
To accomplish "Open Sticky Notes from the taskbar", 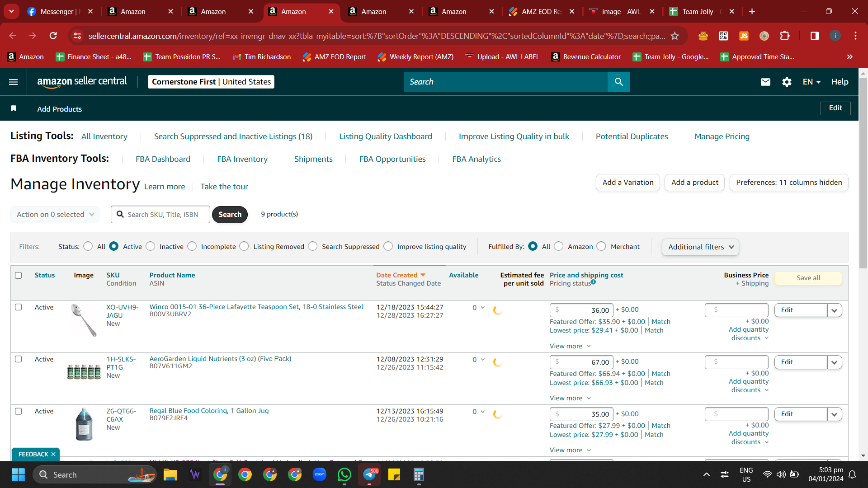I will (x=394, y=474).
